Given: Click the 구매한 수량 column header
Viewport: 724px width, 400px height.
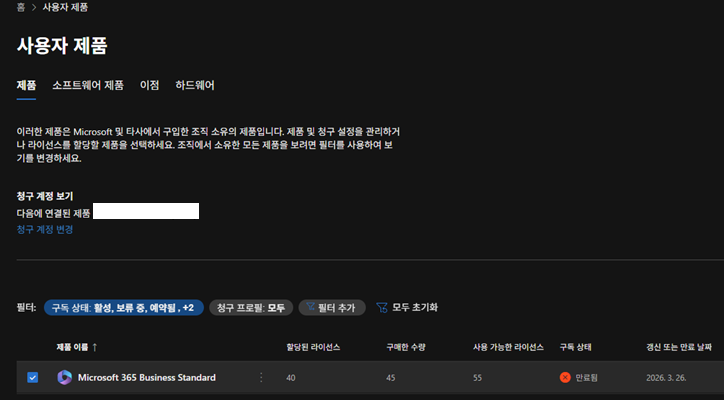Looking at the screenshot, I should coord(406,347).
